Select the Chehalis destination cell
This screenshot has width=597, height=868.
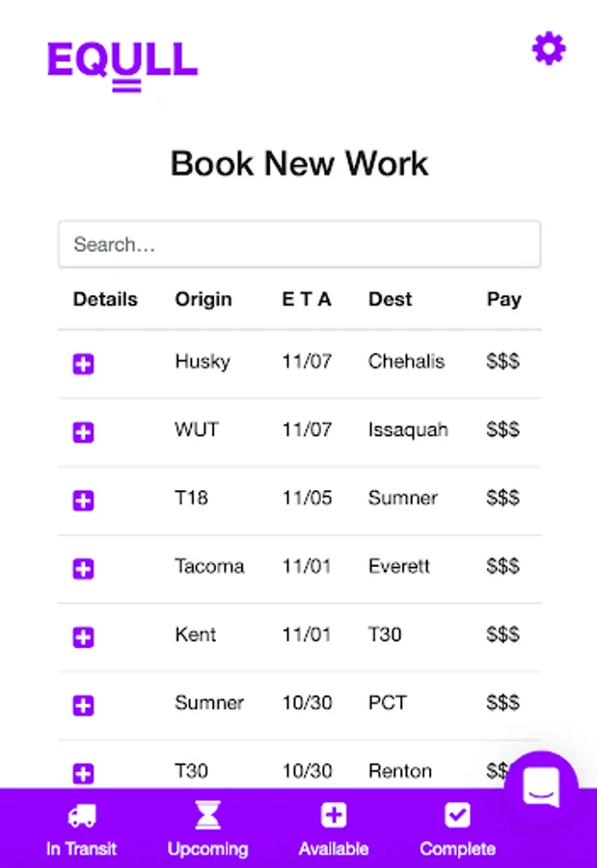pyautogui.click(x=406, y=362)
